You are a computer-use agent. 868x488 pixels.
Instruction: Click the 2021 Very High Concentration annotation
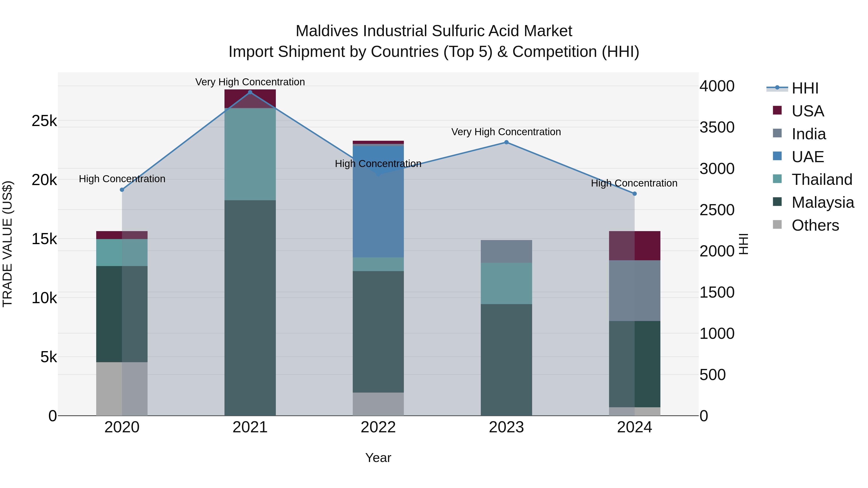(x=250, y=82)
